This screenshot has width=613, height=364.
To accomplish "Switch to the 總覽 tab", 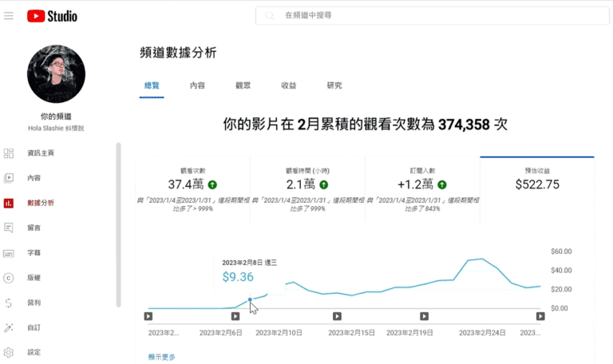I will 152,85.
